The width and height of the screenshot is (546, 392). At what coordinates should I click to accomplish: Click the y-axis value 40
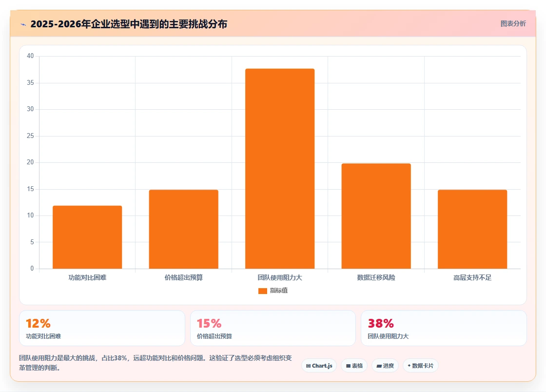(30, 56)
